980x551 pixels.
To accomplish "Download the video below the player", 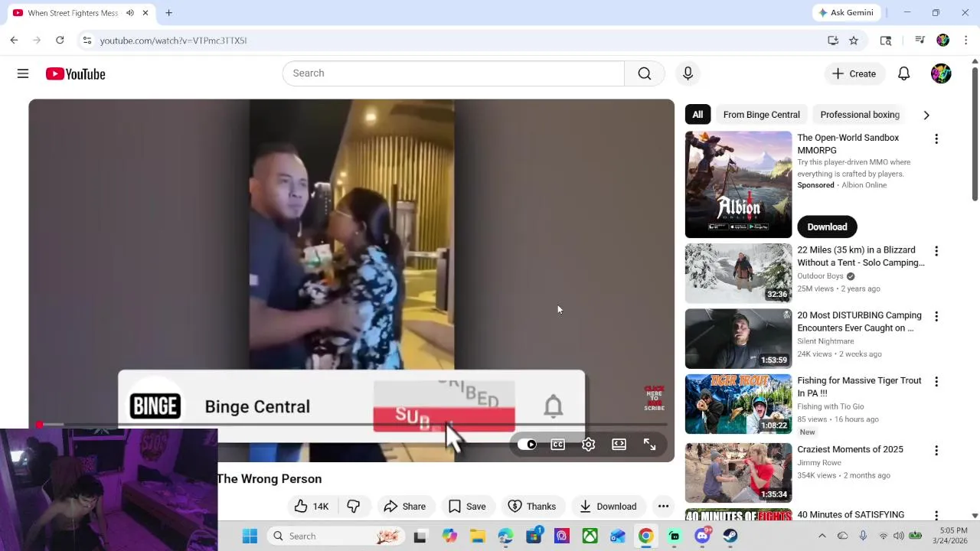I will [x=608, y=506].
